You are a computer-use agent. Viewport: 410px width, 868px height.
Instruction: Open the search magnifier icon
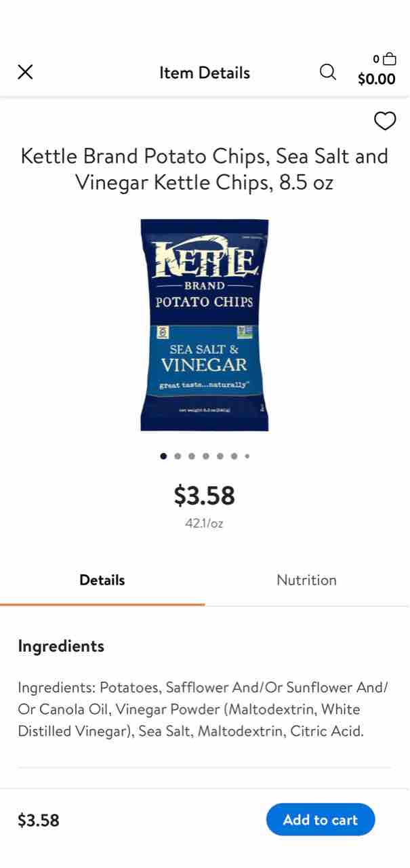point(327,72)
